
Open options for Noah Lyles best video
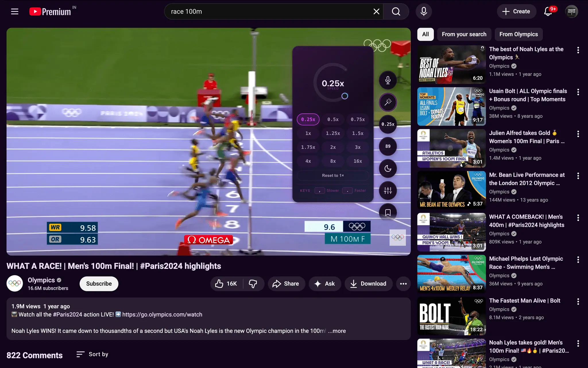click(578, 50)
